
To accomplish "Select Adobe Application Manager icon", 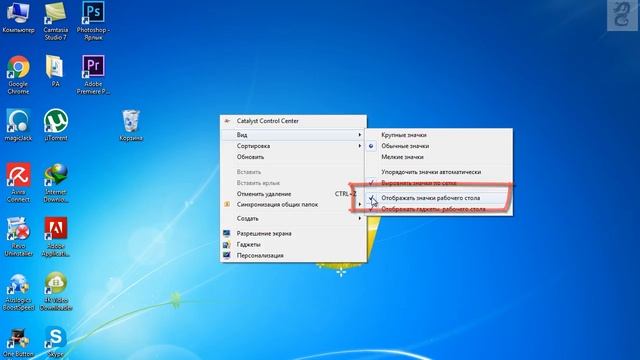I will [56, 237].
